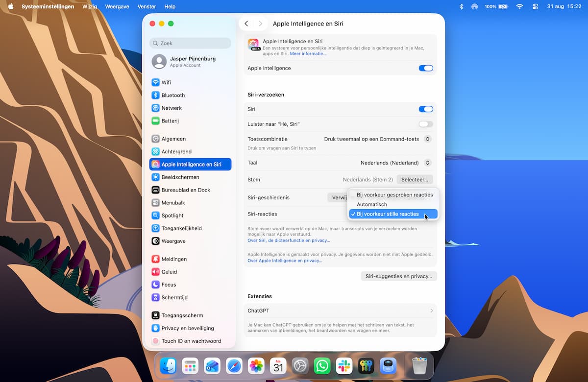Open Toegangsscherm settings
588x382 pixels.
(x=190, y=315)
